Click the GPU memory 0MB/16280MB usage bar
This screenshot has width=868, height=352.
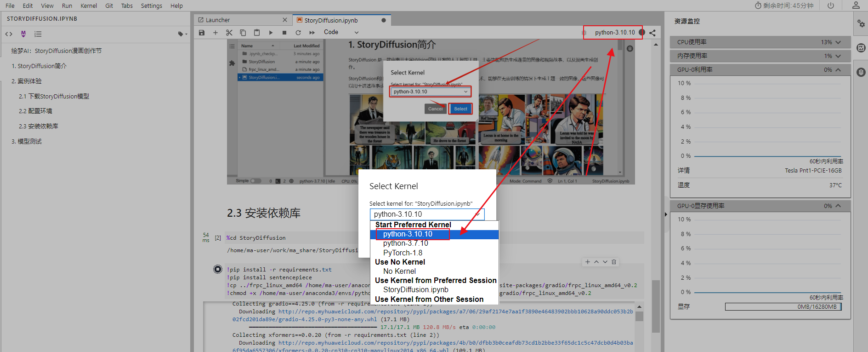(x=783, y=307)
